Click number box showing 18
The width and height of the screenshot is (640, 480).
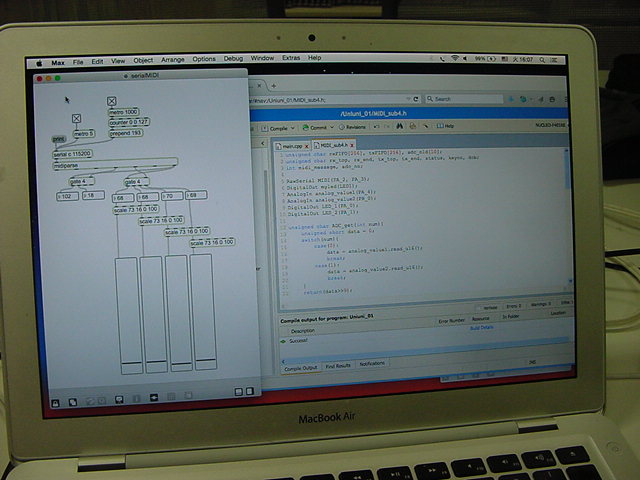click(x=93, y=196)
